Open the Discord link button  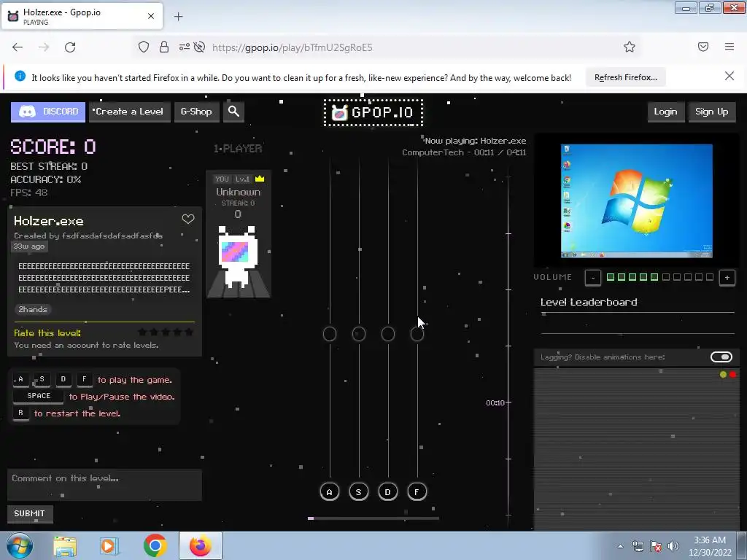(48, 112)
